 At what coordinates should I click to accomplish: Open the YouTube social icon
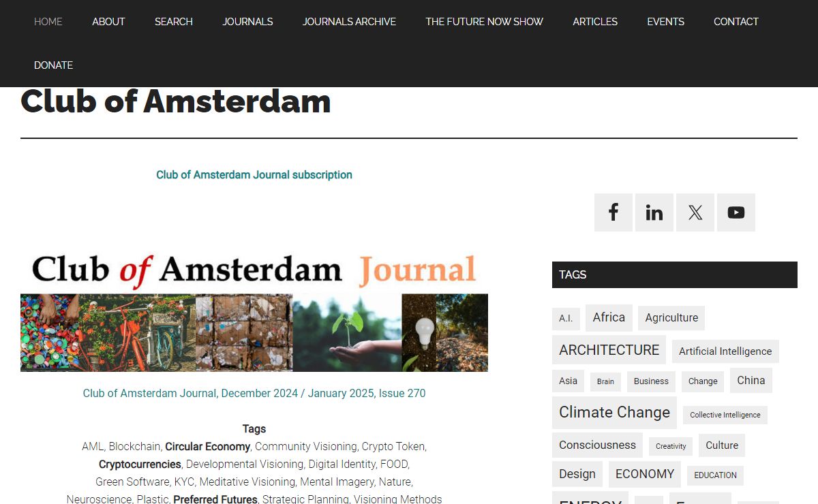pos(736,212)
